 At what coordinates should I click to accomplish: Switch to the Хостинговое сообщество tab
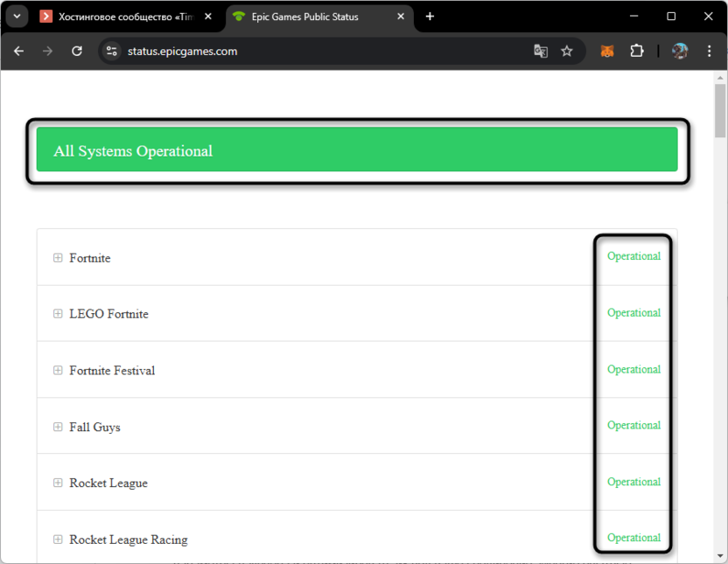click(126, 17)
